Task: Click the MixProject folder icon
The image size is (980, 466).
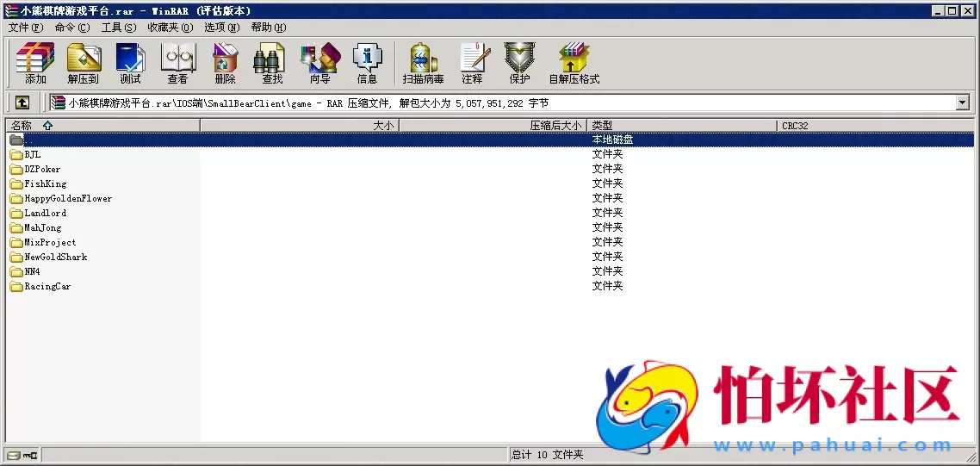Action: point(16,242)
